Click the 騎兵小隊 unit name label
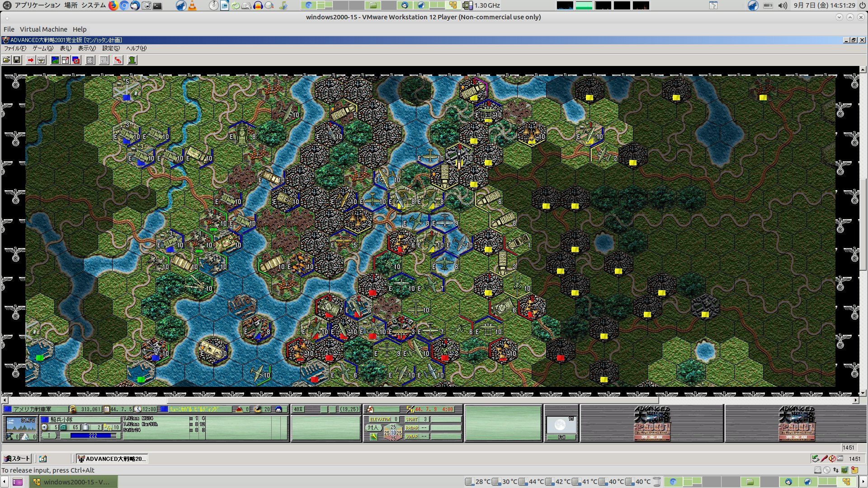Screen dimensions: 868x488 pos(85,420)
